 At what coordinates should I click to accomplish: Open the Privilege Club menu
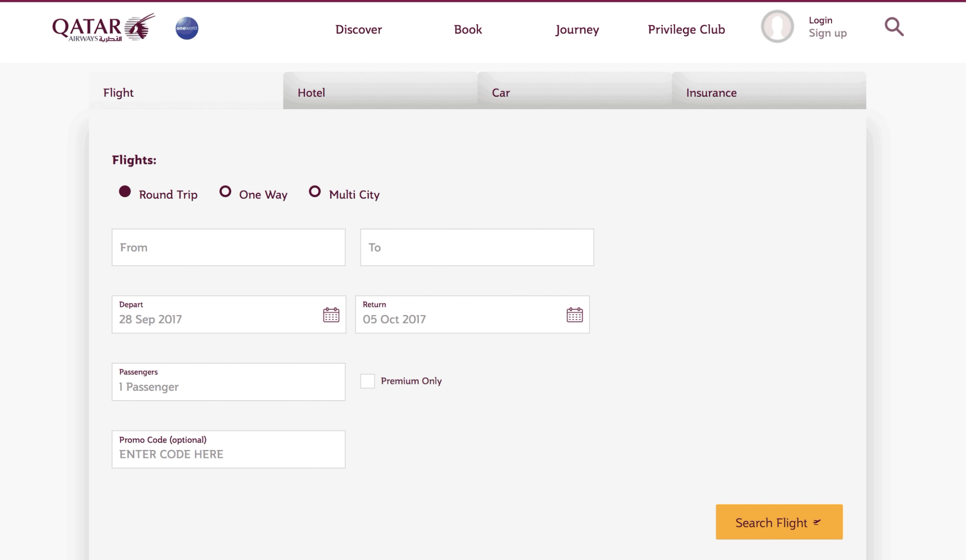[686, 29]
